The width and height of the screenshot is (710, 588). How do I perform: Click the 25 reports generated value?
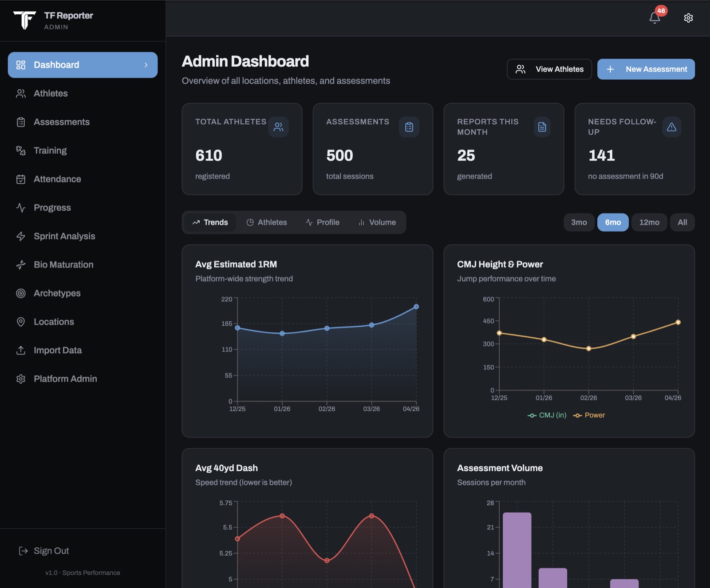[466, 156]
